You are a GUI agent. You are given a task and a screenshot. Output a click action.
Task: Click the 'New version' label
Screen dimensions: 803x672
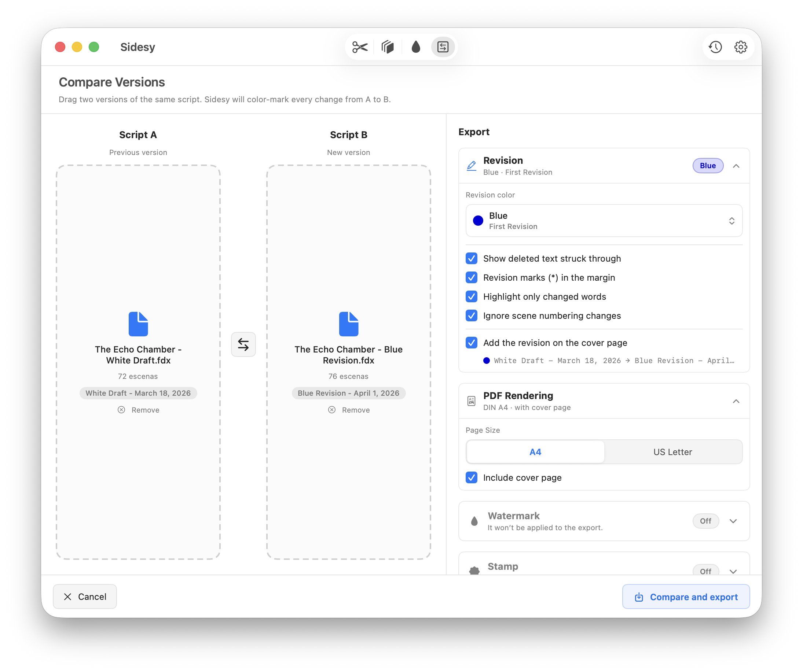pos(348,152)
